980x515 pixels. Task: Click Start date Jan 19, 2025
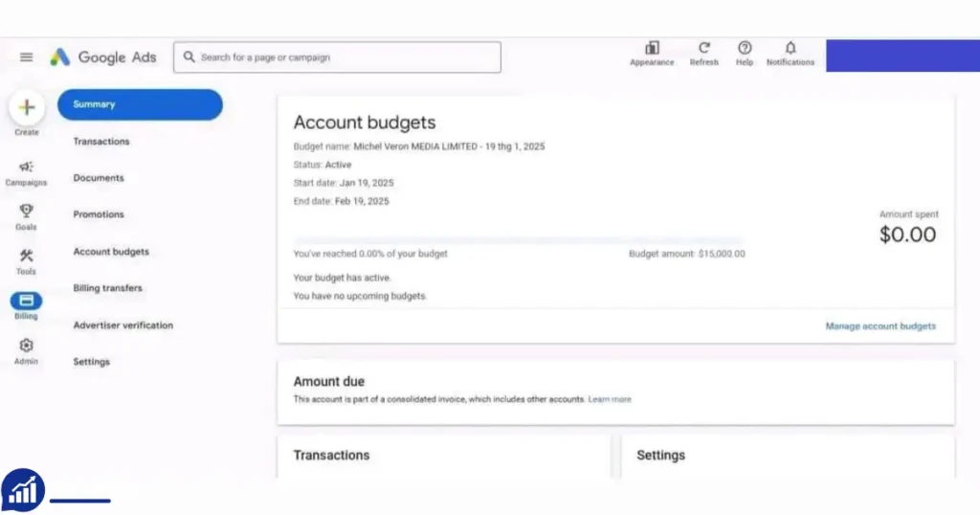tap(344, 183)
